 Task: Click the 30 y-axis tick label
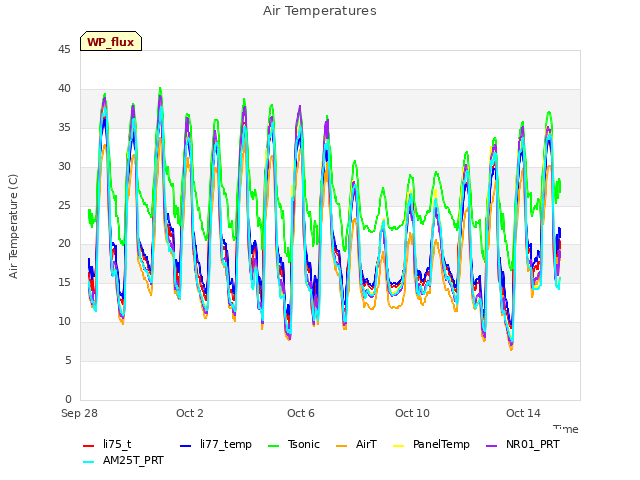[64, 167]
